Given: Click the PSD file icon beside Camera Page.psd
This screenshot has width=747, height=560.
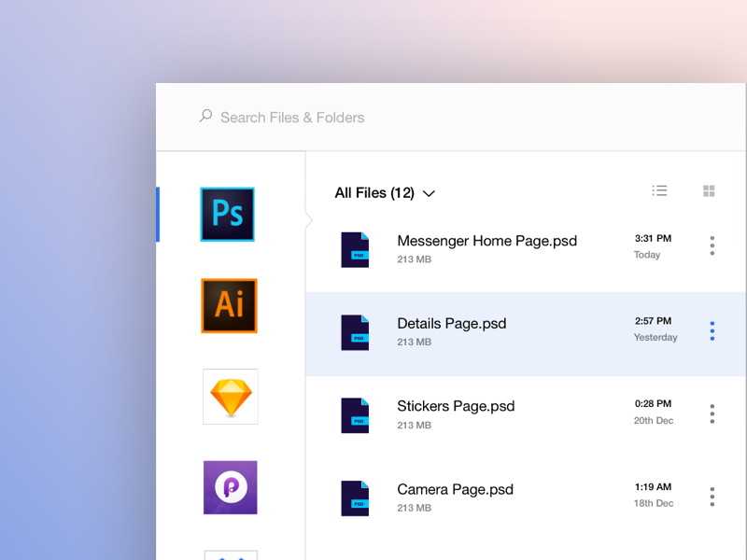Looking at the screenshot, I should [x=355, y=497].
